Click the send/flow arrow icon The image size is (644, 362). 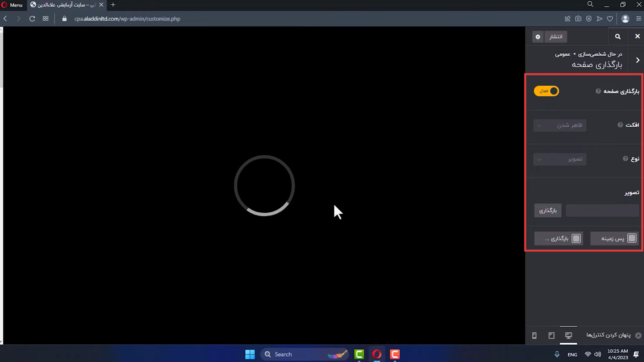[x=599, y=19]
